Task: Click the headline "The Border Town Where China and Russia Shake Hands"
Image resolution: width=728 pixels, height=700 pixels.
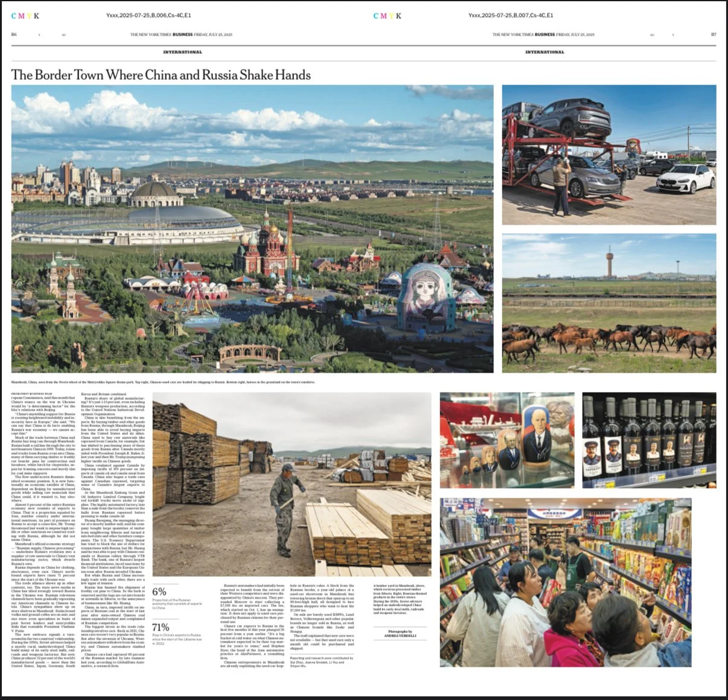Action: pyautogui.click(x=161, y=75)
